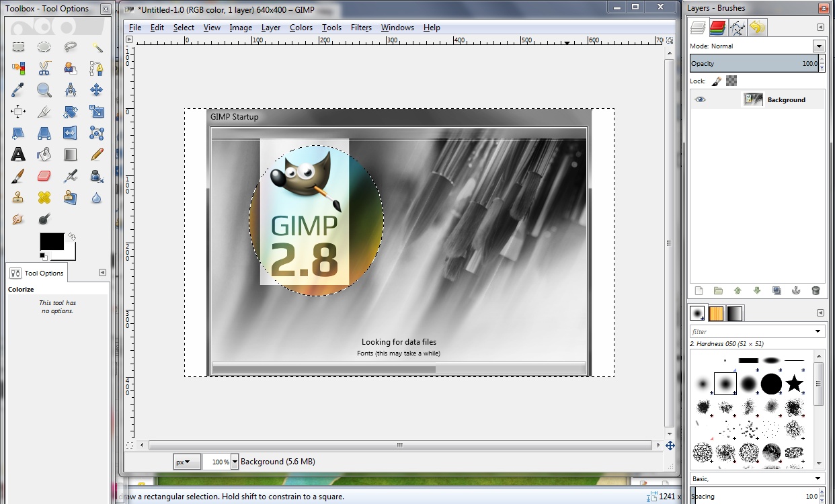
Task: Switch to the Gradients tab
Action: (735, 313)
